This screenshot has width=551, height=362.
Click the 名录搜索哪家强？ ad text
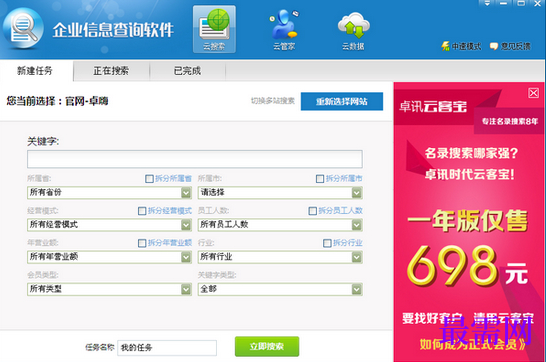point(471,153)
